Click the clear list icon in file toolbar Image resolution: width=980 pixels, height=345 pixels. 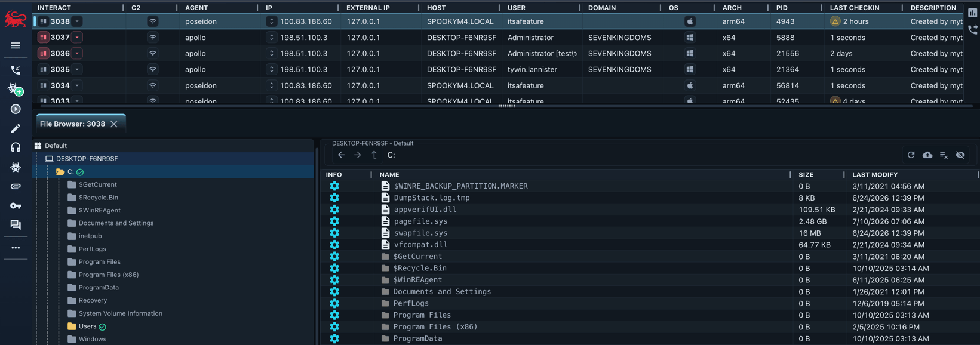[x=944, y=155]
